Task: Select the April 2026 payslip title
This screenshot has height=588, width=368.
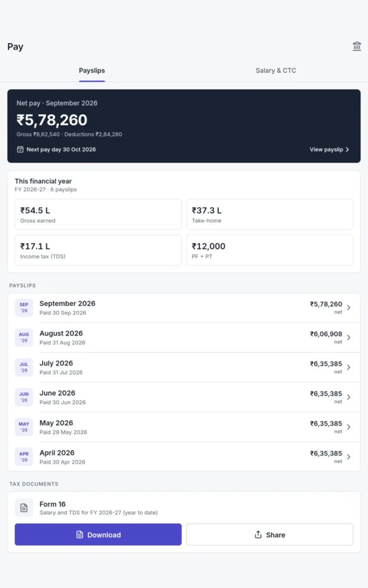Action: pyautogui.click(x=57, y=453)
